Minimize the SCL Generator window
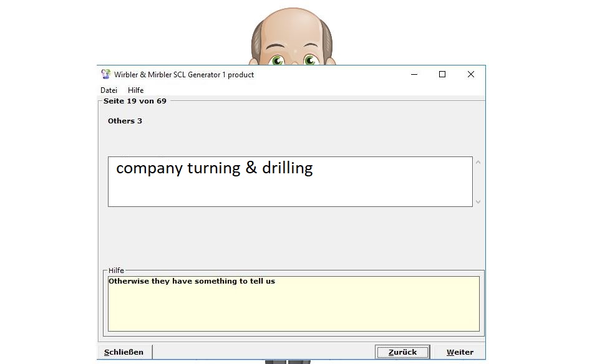This screenshot has height=364, width=597. 414,74
